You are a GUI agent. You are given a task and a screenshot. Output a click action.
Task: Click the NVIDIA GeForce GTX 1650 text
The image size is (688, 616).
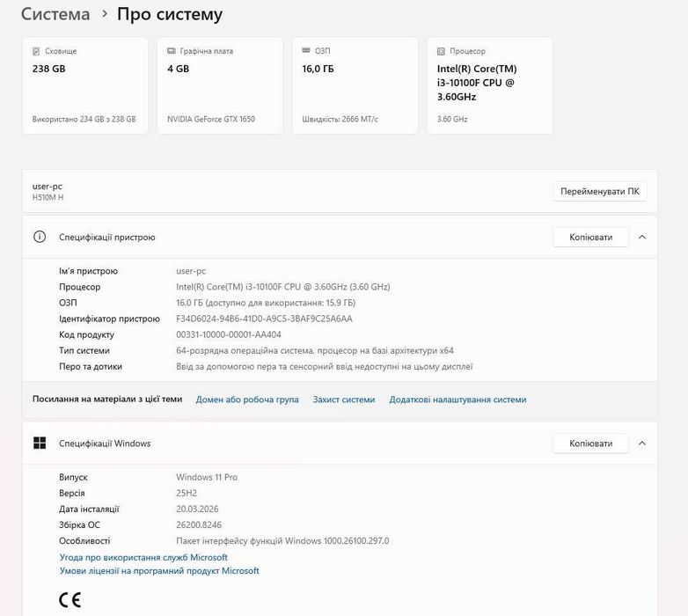[211, 119]
